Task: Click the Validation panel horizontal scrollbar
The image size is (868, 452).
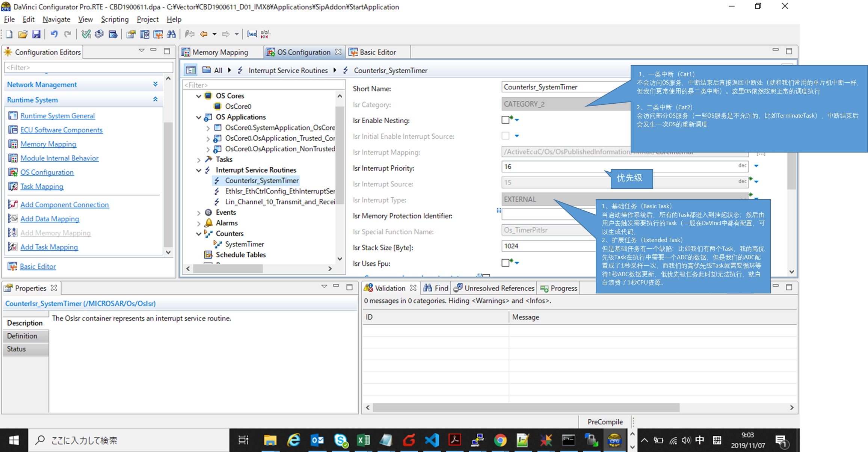Action: click(x=526, y=408)
